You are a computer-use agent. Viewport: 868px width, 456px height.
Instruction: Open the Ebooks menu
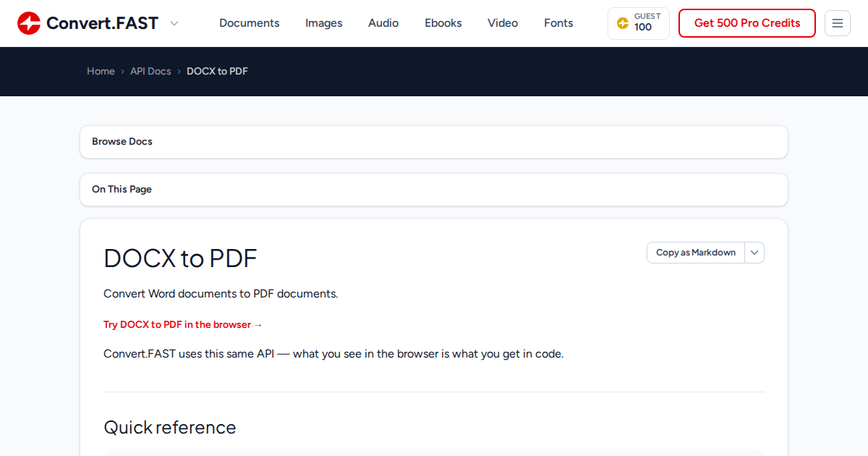(443, 23)
